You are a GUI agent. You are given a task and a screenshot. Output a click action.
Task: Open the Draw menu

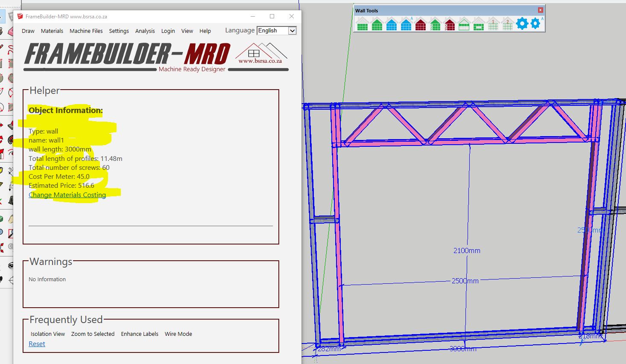28,31
